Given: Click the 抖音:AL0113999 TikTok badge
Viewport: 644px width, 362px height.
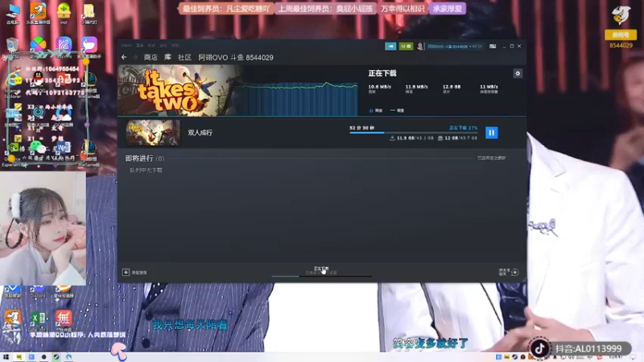Looking at the screenshot, I should [580, 349].
